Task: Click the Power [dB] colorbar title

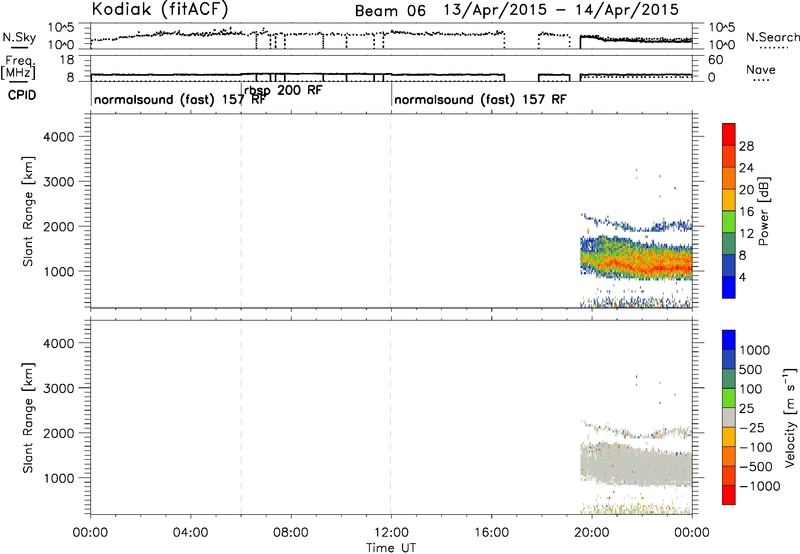Action: (764, 211)
